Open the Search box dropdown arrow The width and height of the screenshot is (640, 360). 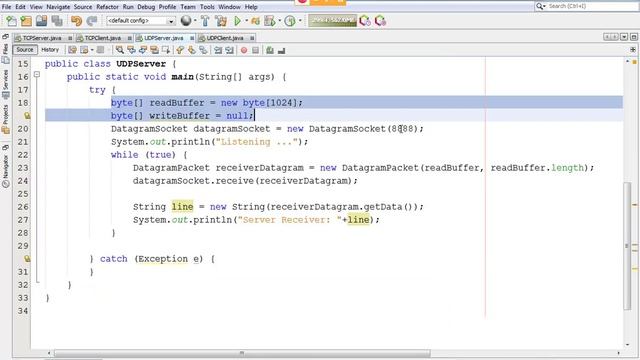point(544,6)
